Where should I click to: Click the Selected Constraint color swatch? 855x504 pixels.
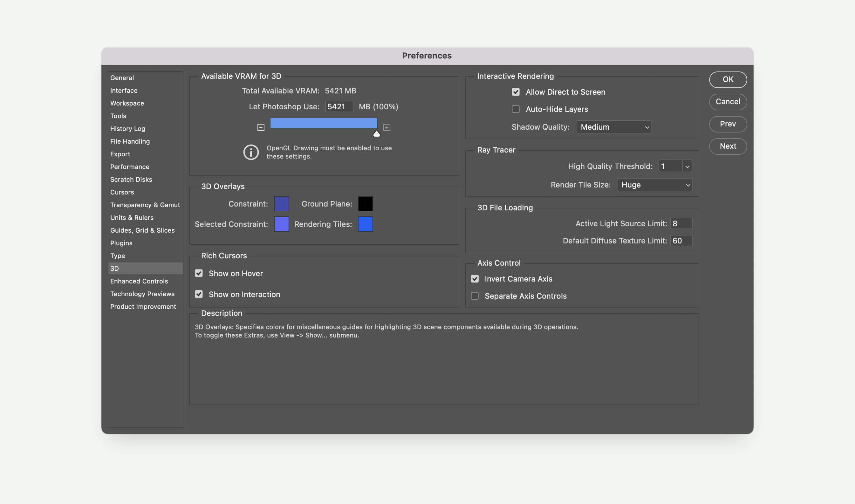pos(282,224)
